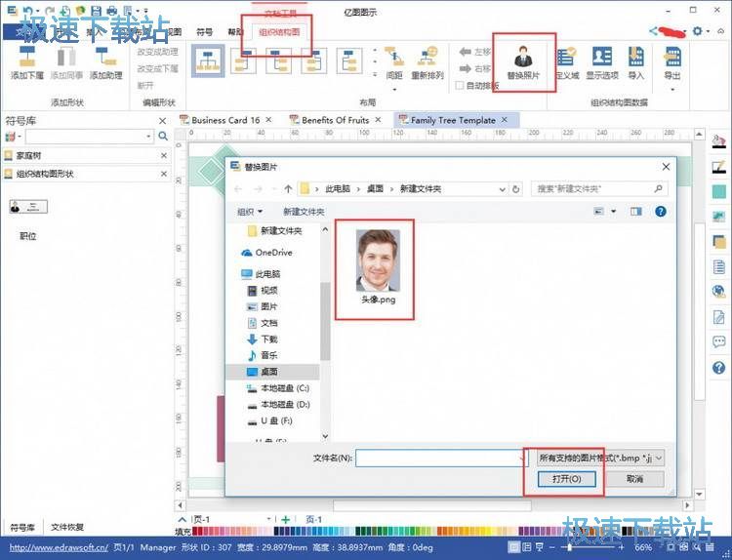Click the green plus add-page icon
732x560 pixels.
(286, 519)
